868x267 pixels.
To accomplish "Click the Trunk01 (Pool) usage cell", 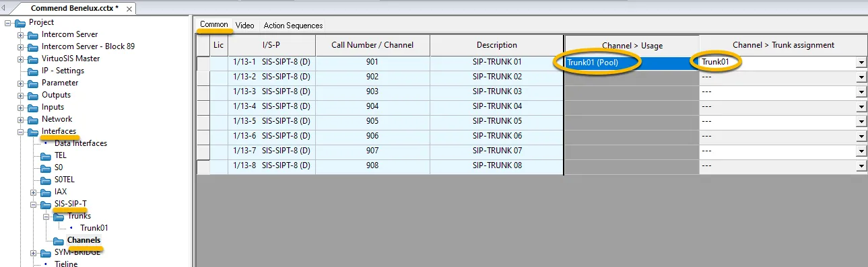I will tap(632, 63).
